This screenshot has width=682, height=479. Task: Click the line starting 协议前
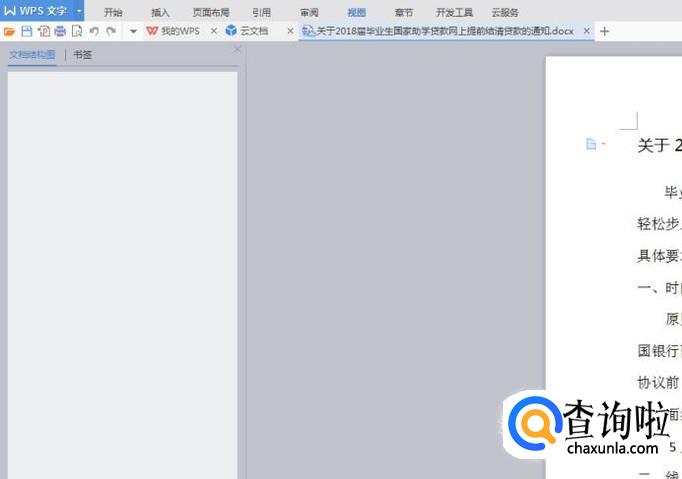pyautogui.click(x=659, y=383)
